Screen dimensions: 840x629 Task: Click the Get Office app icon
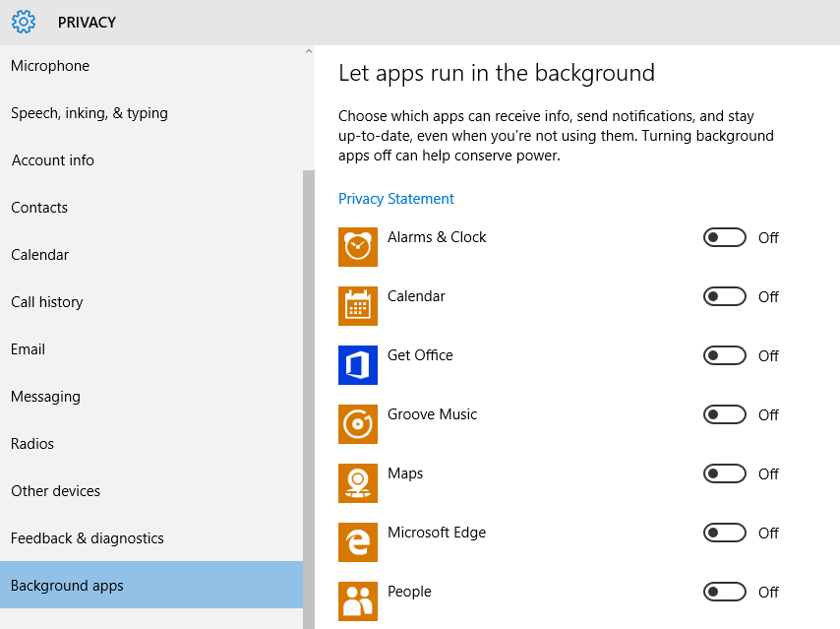358,365
